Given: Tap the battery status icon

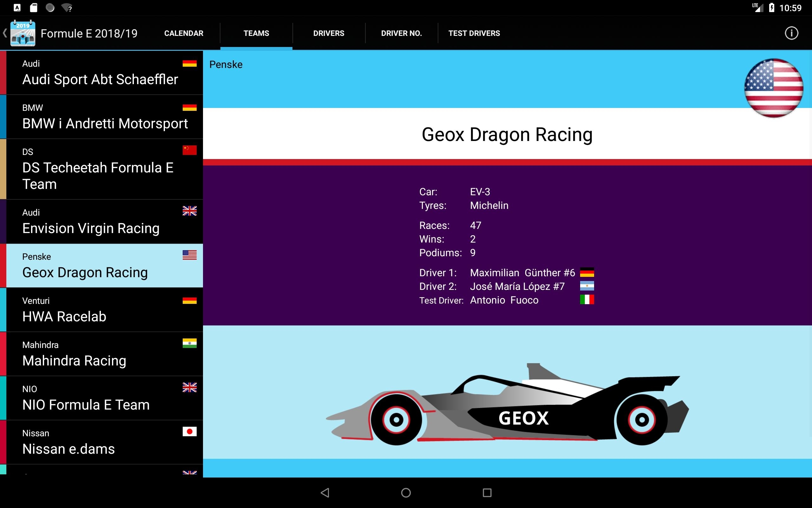Looking at the screenshot, I should click(x=772, y=8).
